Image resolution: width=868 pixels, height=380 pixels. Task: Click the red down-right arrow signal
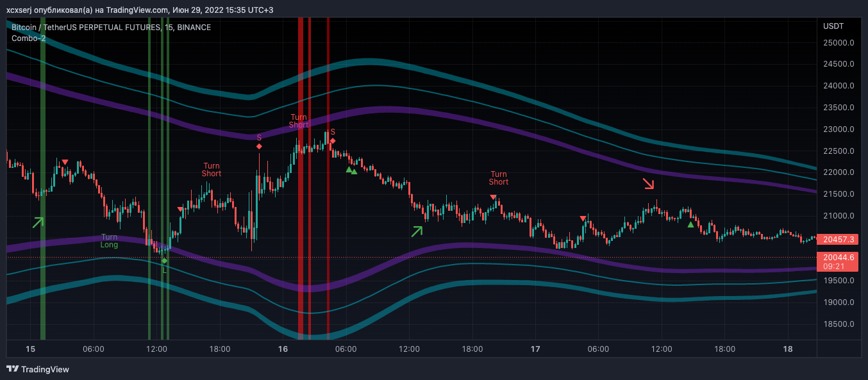point(649,184)
